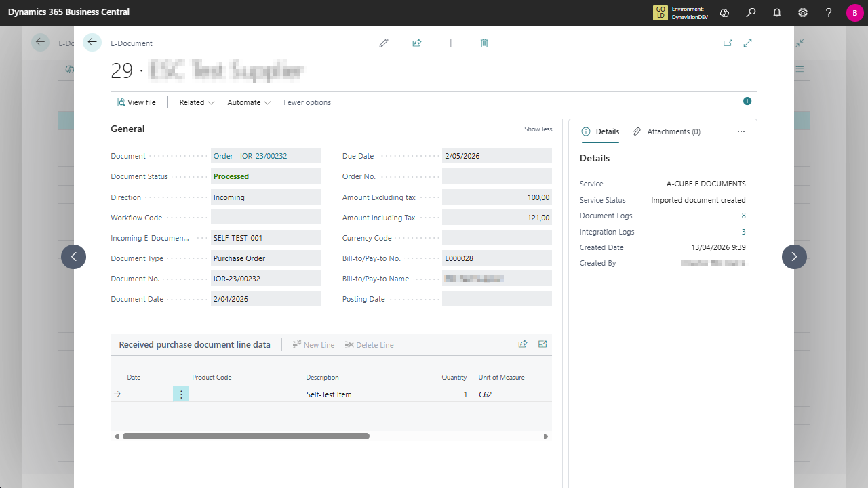The width and height of the screenshot is (868, 488).
Task: Expand the page with diagonal arrows icon
Action: click(748, 43)
